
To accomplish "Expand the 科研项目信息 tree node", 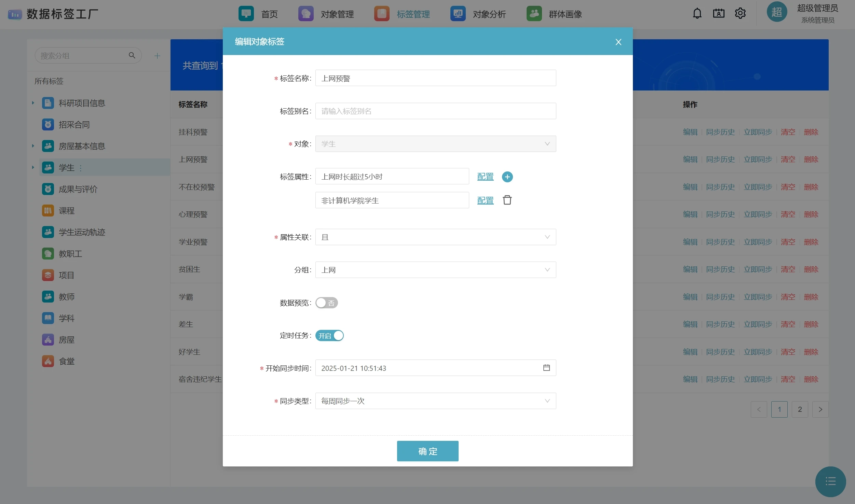I will (33, 103).
